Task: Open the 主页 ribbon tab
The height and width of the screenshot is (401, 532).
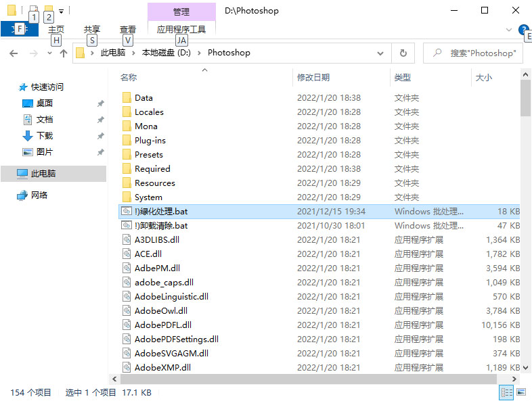Action: 56,30
